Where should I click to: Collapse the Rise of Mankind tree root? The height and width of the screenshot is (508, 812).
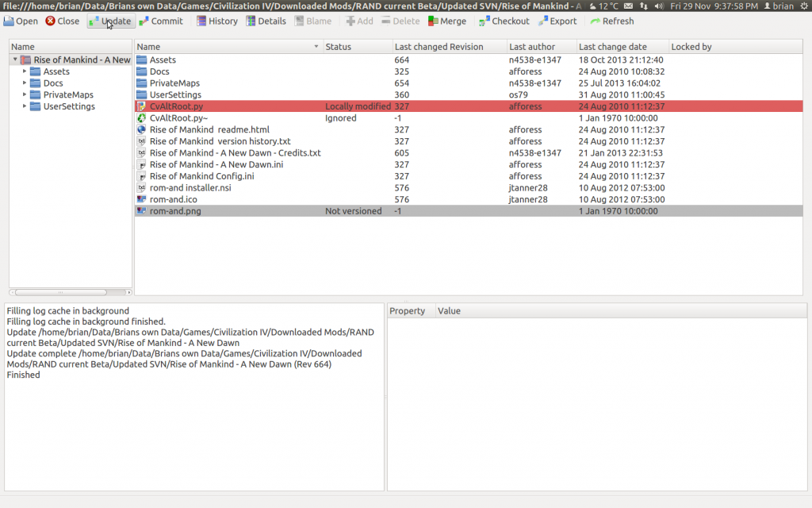point(15,60)
